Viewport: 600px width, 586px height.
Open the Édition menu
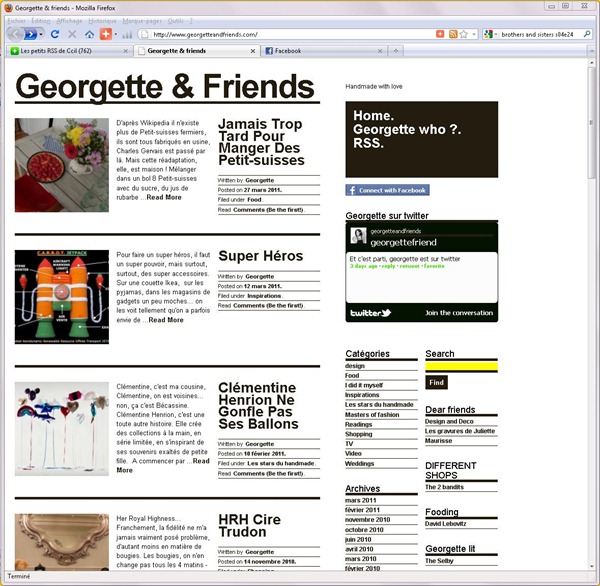click(41, 21)
